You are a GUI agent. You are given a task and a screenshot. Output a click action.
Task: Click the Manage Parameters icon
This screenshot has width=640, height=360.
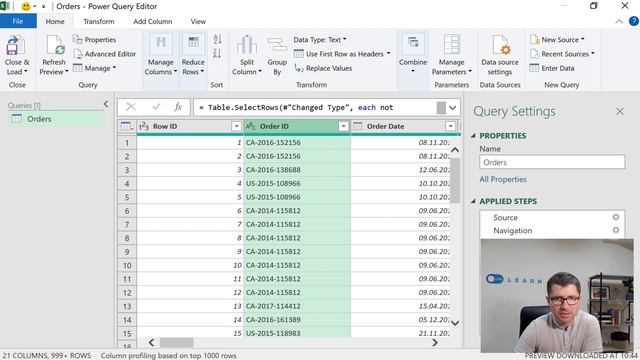451,44
